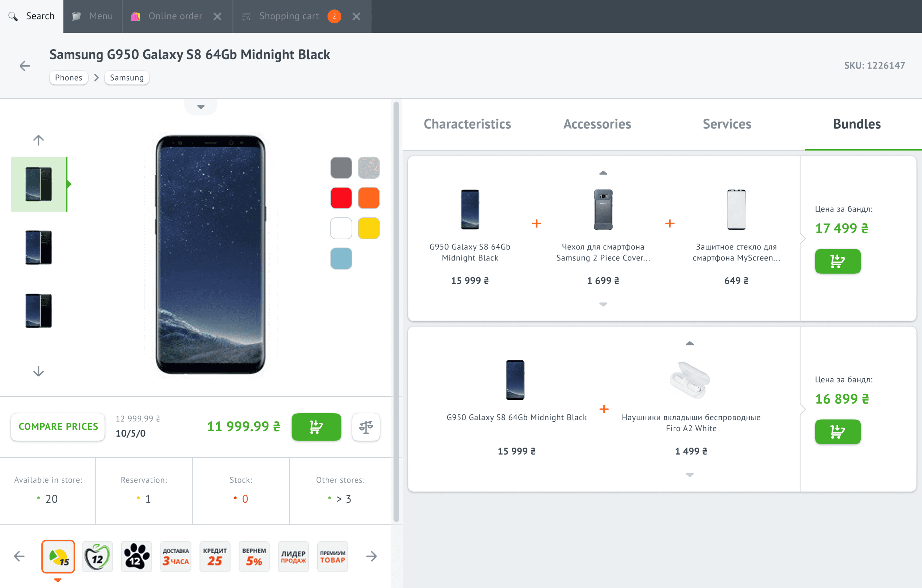Show previous case option in first bundle
This screenshot has width=922, height=588.
coord(603,173)
